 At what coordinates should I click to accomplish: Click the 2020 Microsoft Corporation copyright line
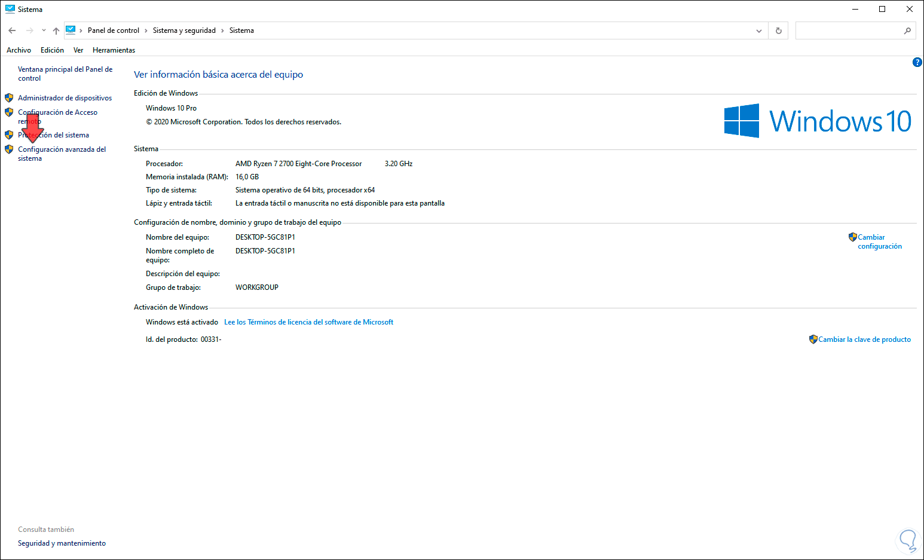pyautogui.click(x=244, y=122)
